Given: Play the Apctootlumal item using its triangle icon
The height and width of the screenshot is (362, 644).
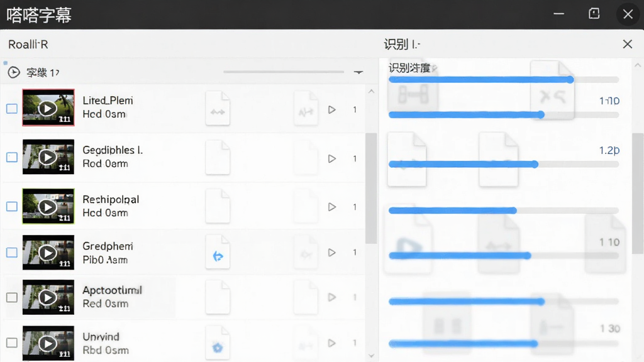Looking at the screenshot, I should (332, 297).
